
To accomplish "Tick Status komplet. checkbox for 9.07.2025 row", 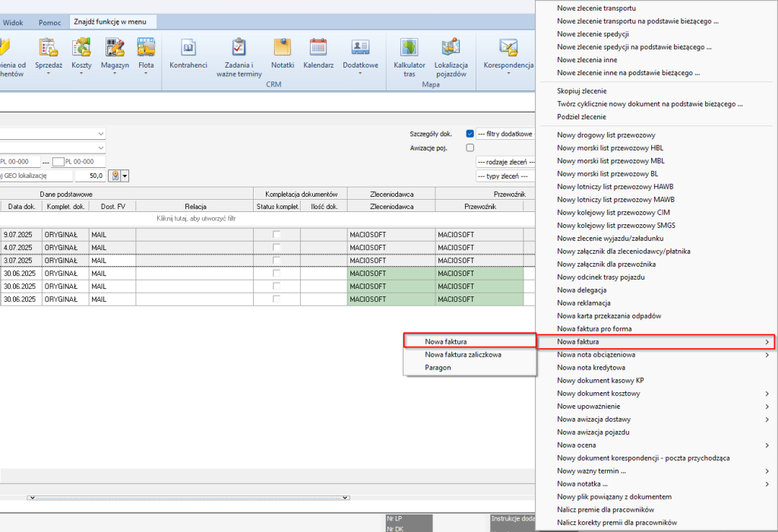I will pos(277,235).
